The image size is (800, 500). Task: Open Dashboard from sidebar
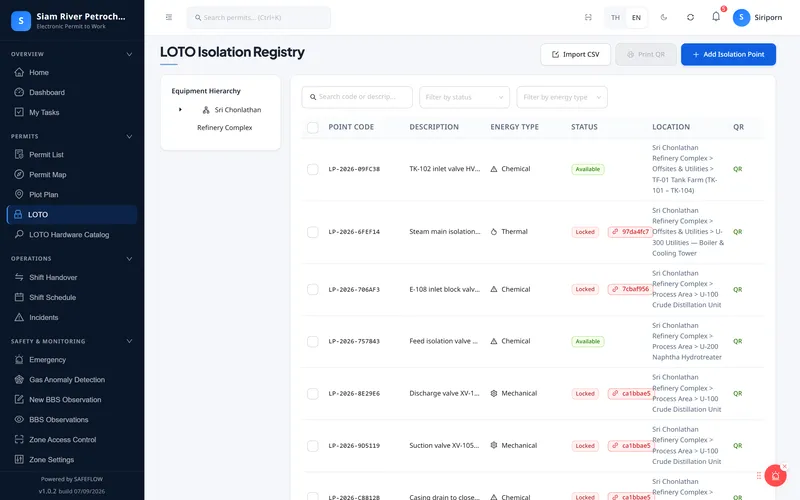tap(72, 92)
